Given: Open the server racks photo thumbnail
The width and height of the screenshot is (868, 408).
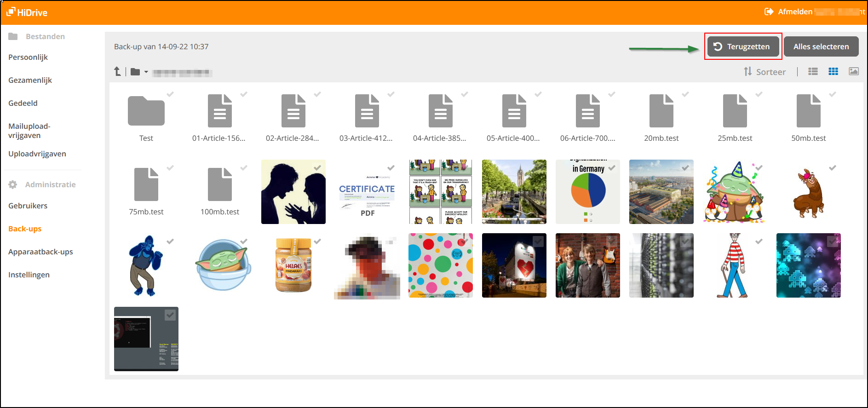Looking at the screenshot, I should tap(661, 265).
